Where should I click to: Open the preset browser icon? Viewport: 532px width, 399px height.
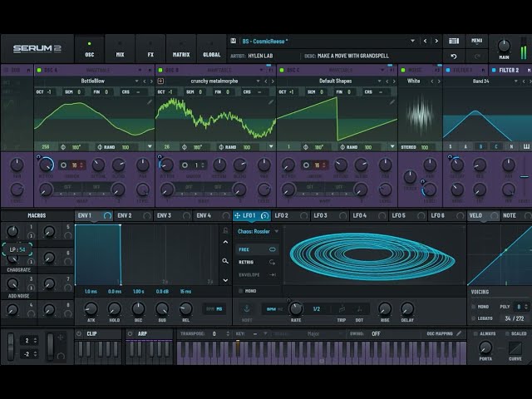[x=454, y=41]
